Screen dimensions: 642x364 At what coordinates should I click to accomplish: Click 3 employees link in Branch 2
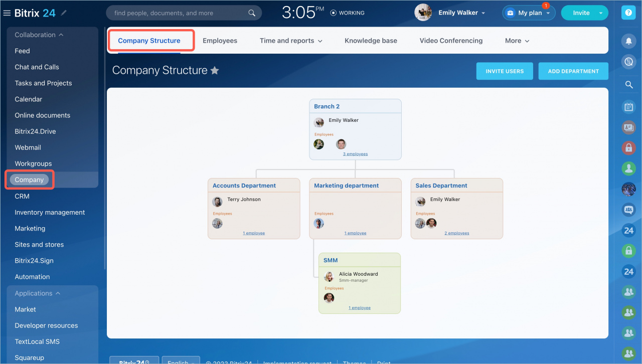[x=355, y=154]
